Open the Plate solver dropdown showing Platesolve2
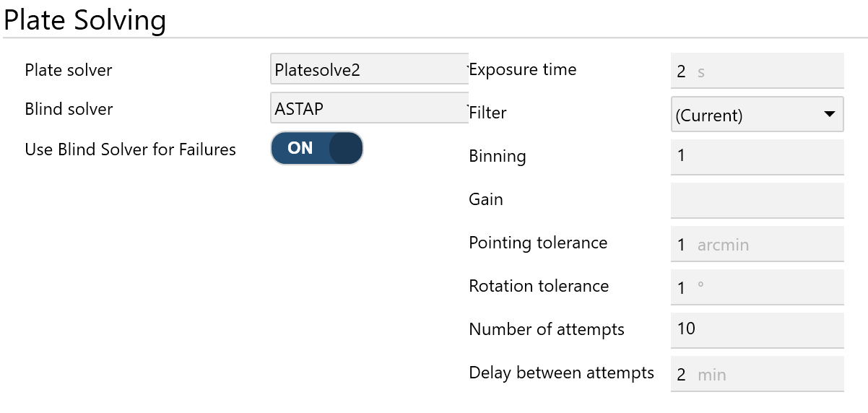The width and height of the screenshot is (868, 413). coord(368,70)
